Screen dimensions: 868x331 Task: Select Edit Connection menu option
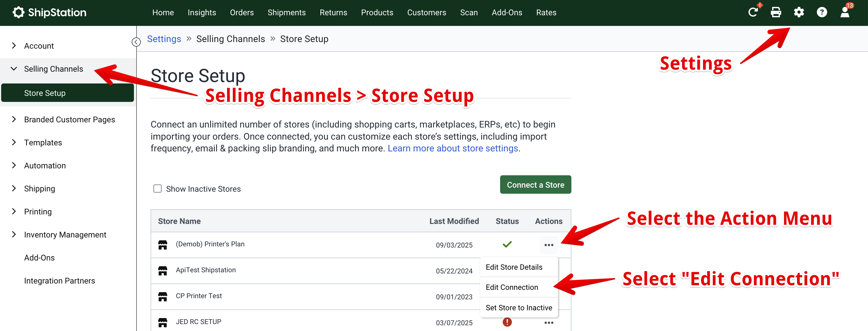pyautogui.click(x=519, y=287)
